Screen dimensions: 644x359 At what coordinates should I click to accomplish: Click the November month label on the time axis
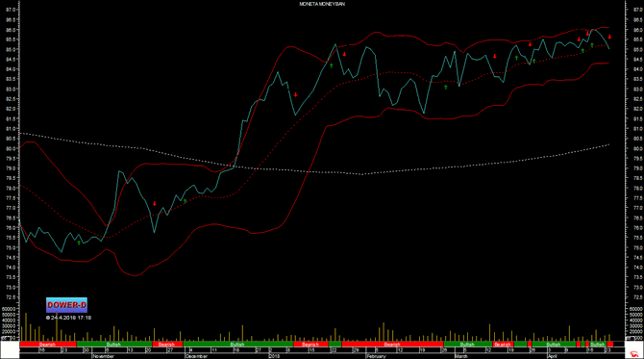[x=103, y=356]
